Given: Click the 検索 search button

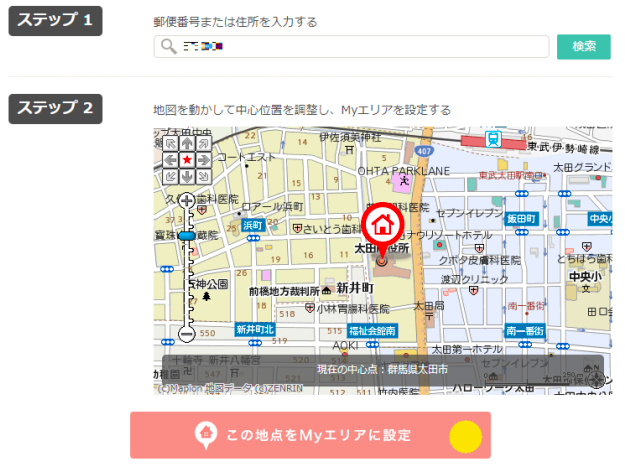Looking at the screenshot, I should pos(584,47).
